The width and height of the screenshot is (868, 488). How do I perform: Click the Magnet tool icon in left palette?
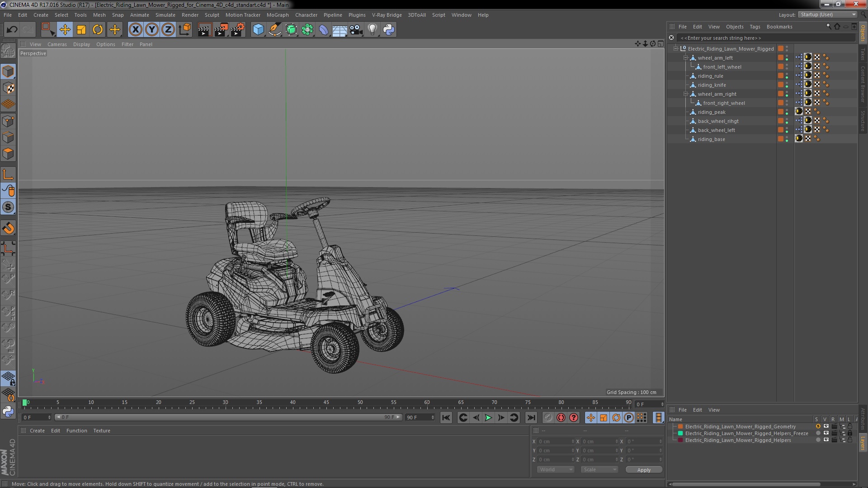pyautogui.click(x=8, y=228)
